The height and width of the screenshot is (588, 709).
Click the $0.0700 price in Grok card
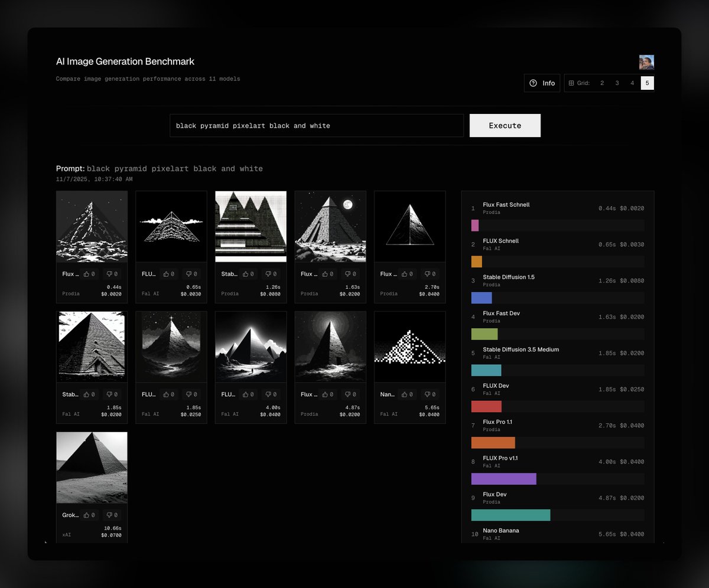click(111, 535)
